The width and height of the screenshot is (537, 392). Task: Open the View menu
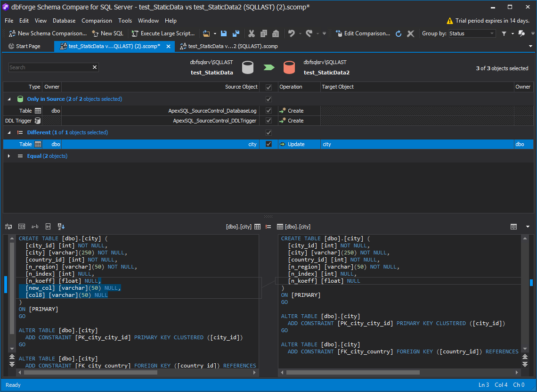click(x=41, y=21)
